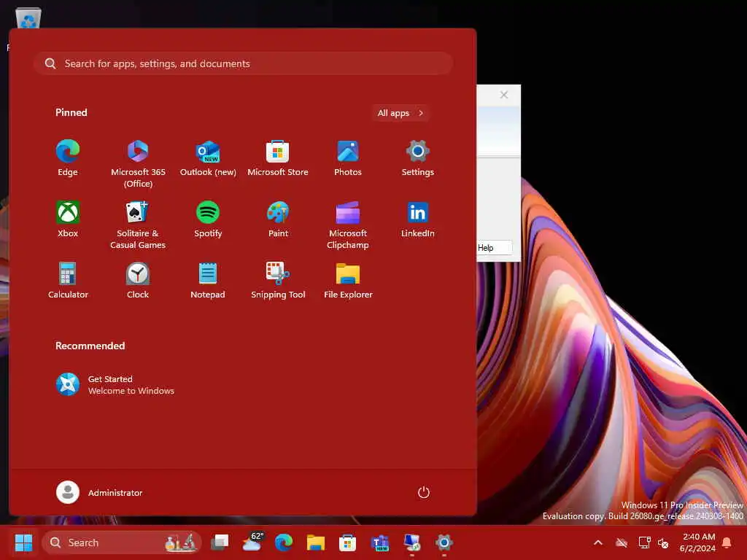The image size is (747, 560).
Task: Open Microsoft Store in pinned apps
Action: coord(278,159)
